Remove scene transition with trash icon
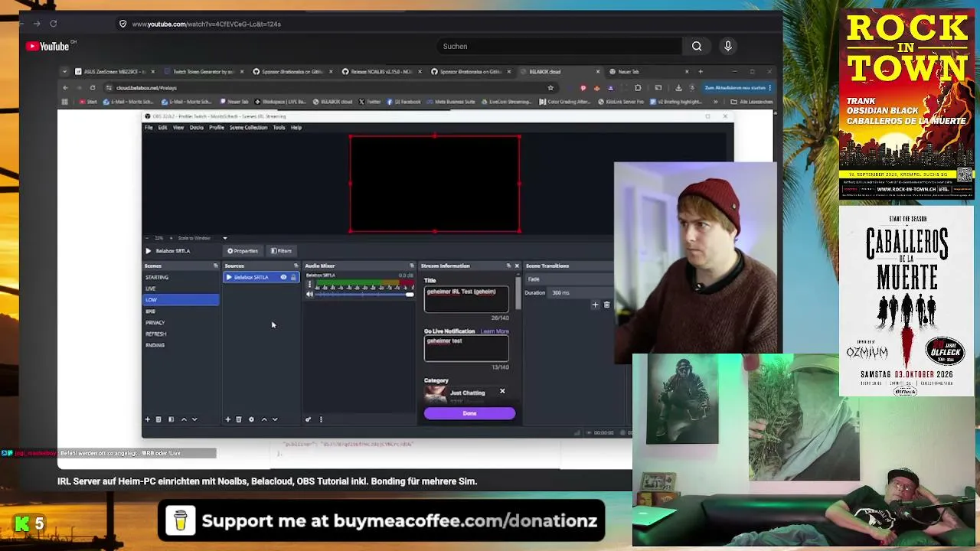The height and width of the screenshot is (551, 980). (606, 305)
